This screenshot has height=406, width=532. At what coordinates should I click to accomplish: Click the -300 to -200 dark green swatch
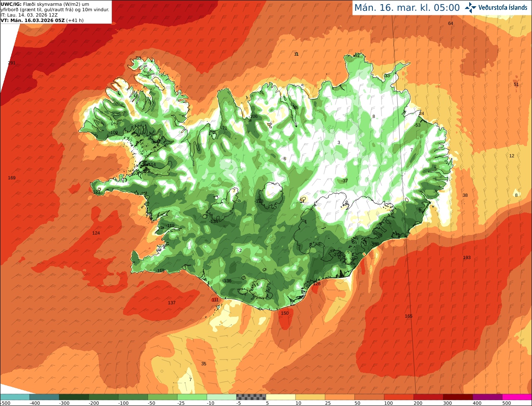[74, 397]
